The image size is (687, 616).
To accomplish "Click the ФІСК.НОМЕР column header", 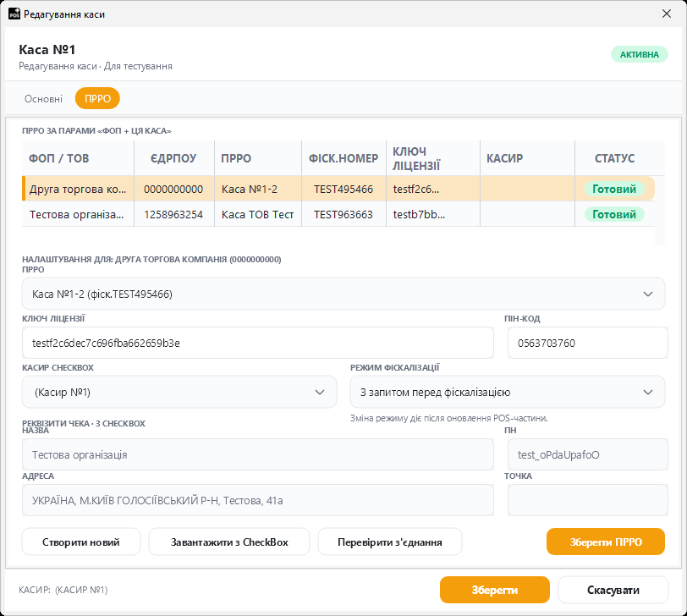I will click(x=343, y=158).
